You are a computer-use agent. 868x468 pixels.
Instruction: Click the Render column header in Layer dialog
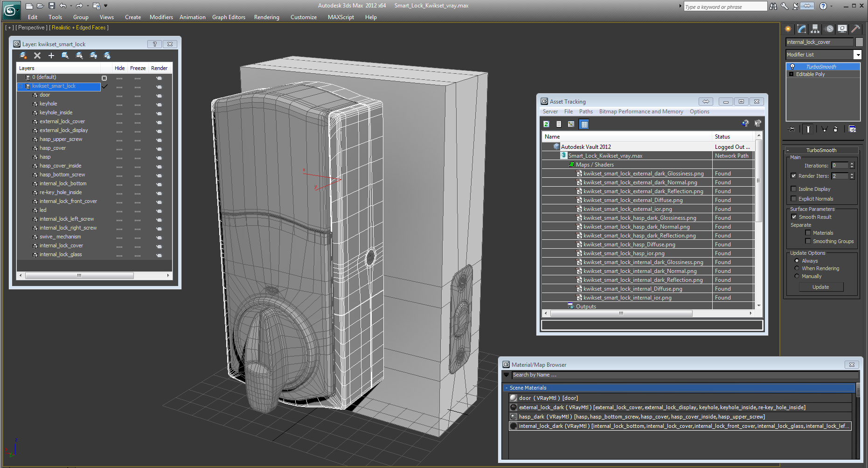coord(160,68)
